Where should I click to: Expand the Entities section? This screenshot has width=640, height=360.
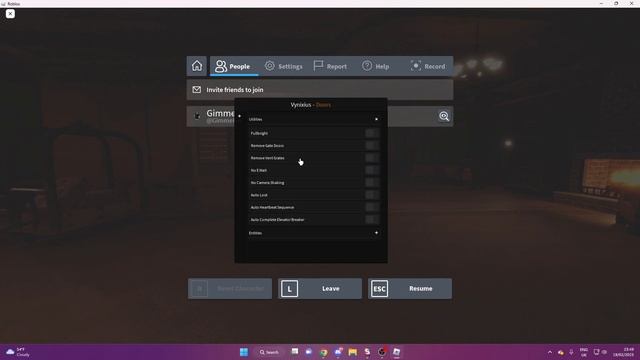pos(376,233)
